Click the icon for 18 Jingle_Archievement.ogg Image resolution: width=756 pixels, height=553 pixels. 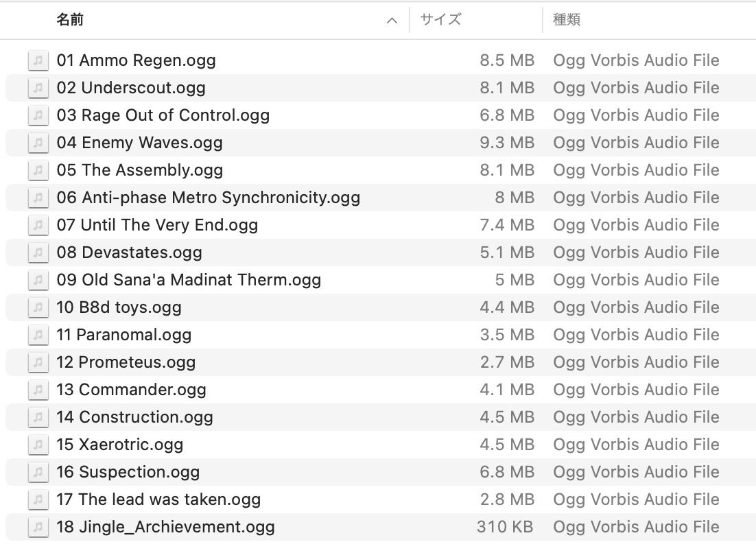tap(38, 527)
